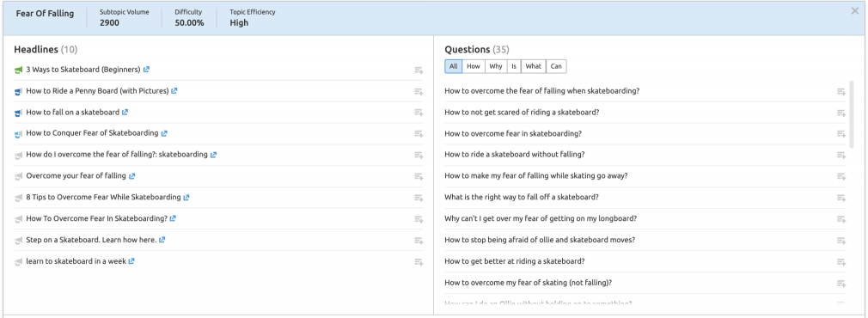Open external link for Penny Board headline
This screenshot has width=868, height=318.
click(174, 91)
